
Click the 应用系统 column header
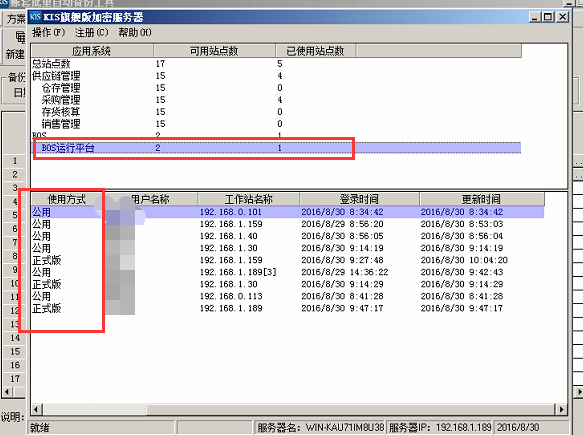(92, 51)
